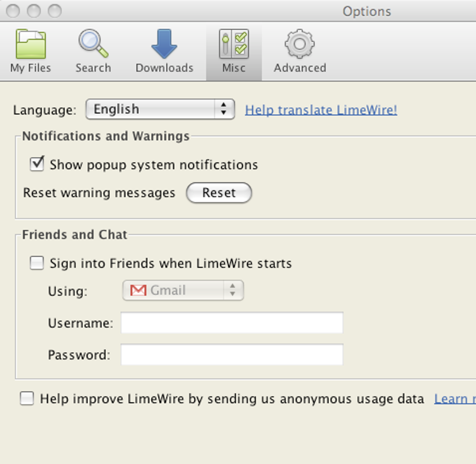The image size is (476, 464).
Task: Click into the Password field
Action: click(x=232, y=355)
